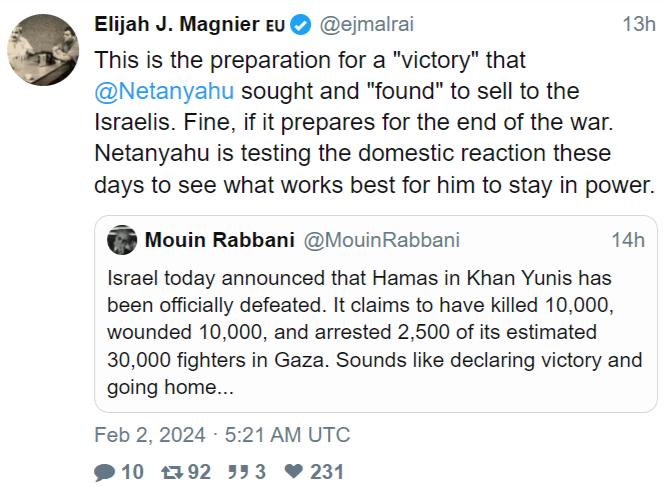Click the reply speech bubble icon
The width and height of the screenshot is (665, 487).
point(105,471)
